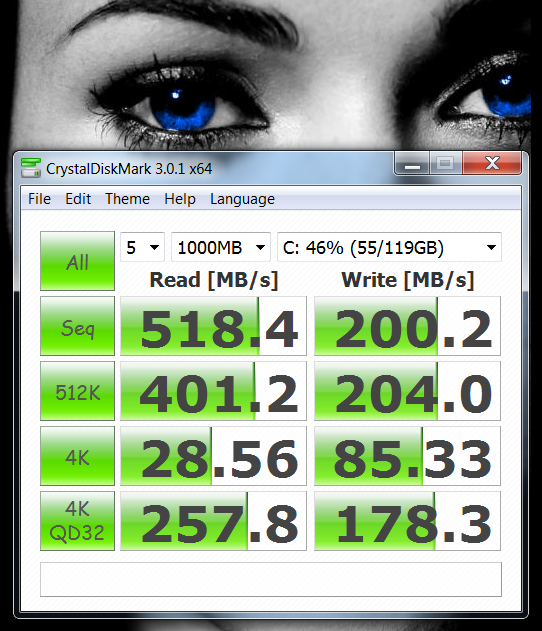Viewport: 542px width, 631px height.
Task: Open the Edit menu
Action: pyautogui.click(x=78, y=199)
